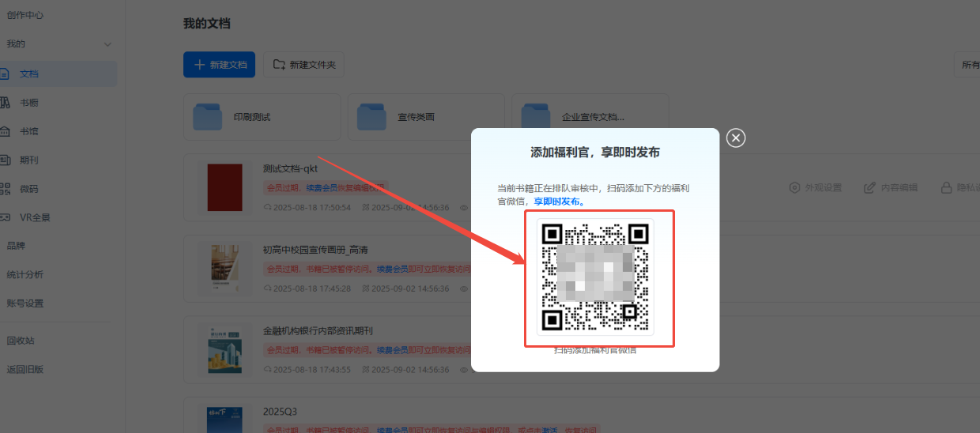Click the 文档 icon in the sidebar
Screen dimensions: 980x433
[x=6, y=73]
